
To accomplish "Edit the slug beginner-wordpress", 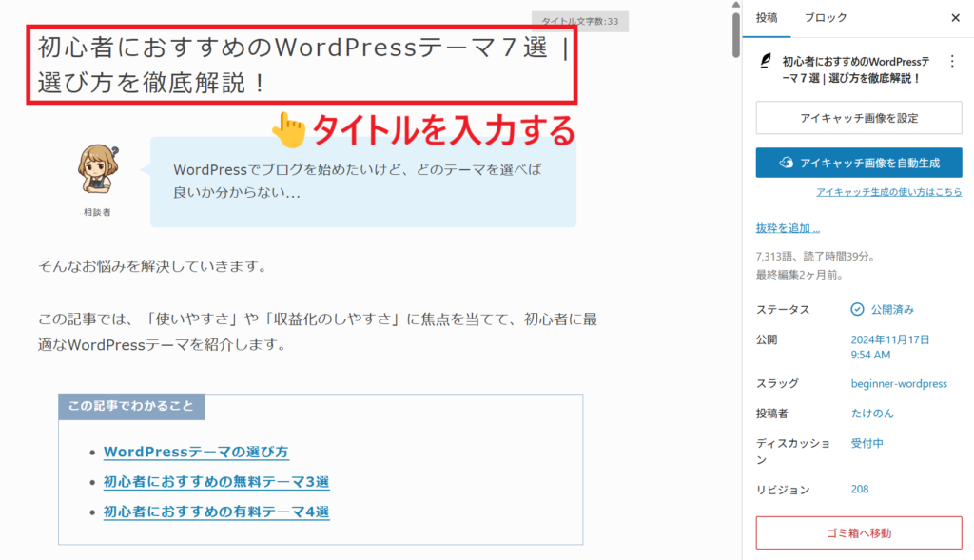I will [x=899, y=384].
